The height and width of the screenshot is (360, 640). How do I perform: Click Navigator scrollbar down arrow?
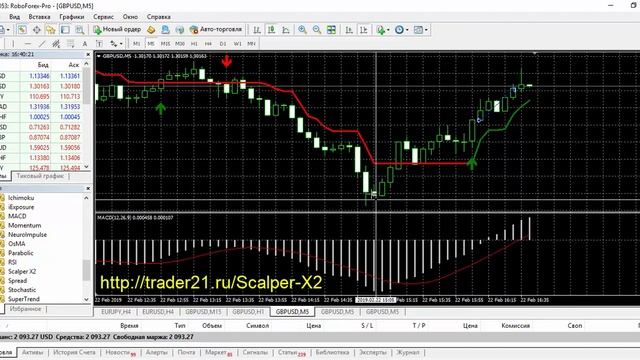86,299
